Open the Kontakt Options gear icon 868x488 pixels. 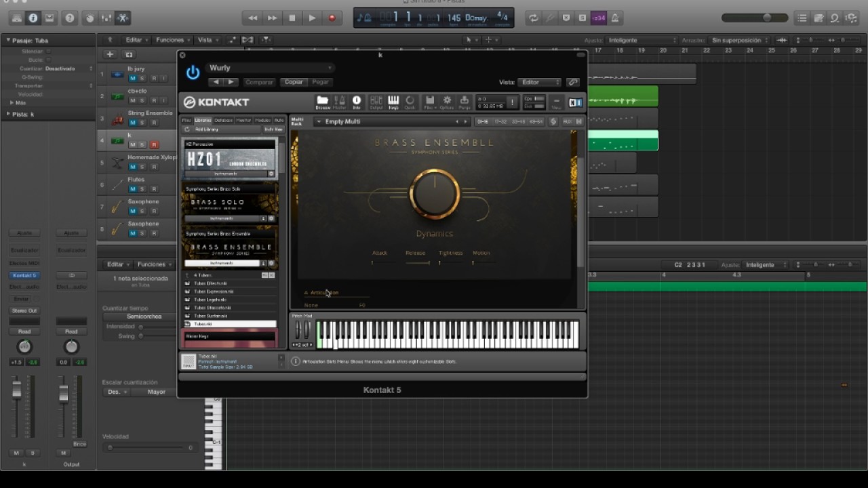pos(447,102)
